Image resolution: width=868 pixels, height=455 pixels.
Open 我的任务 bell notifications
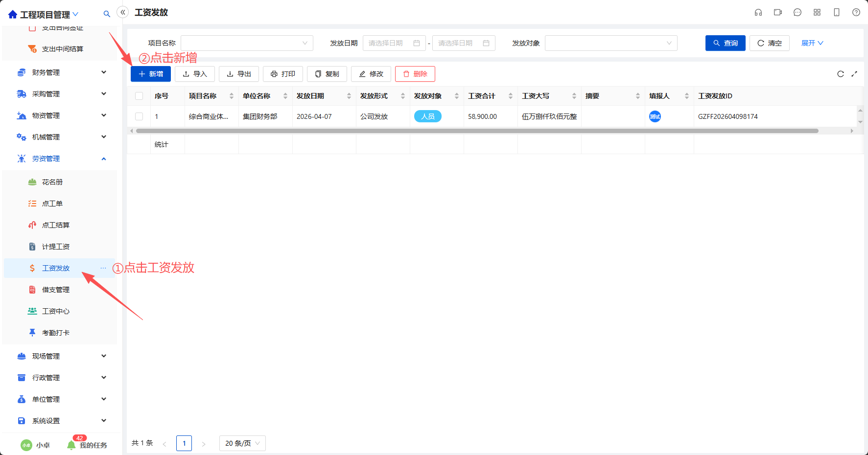(71, 445)
